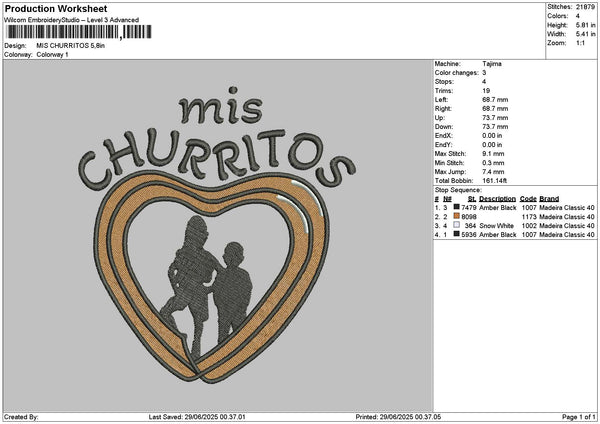Click the Max Jump value 7.4 mm
600x424 pixels.
(493, 172)
